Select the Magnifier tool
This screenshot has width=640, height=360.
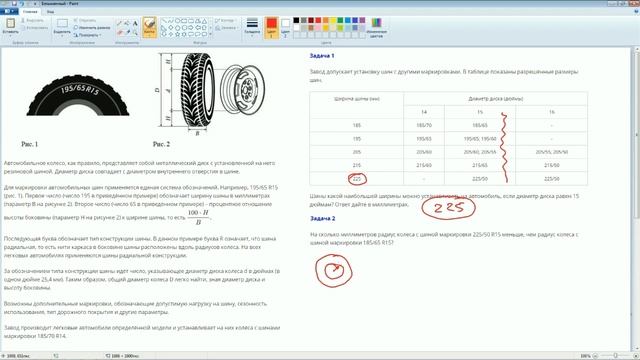click(135, 32)
